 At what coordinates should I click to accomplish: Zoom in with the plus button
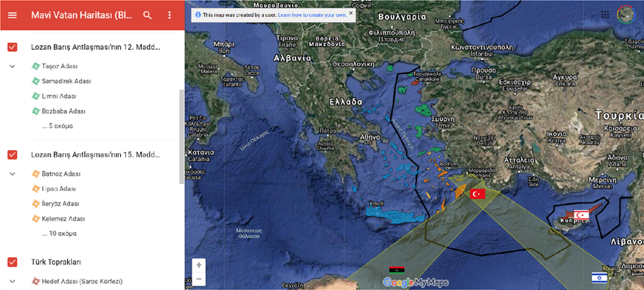coord(199,265)
